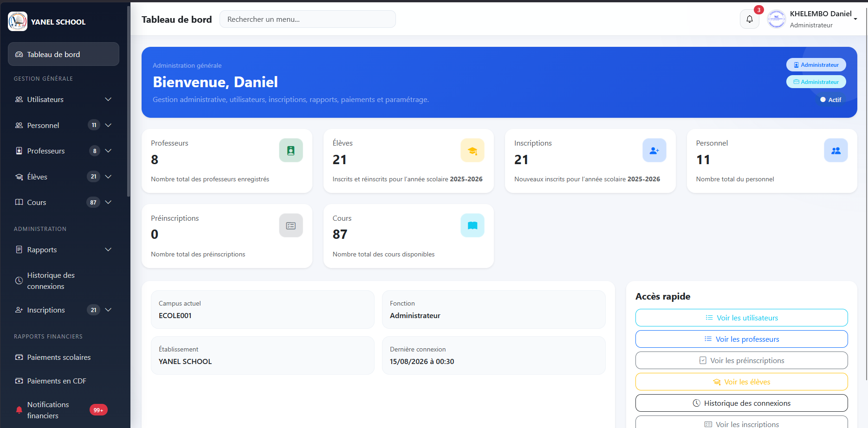Click Voir les inscriptions button
Viewport: 868px width, 428px height.
(x=741, y=422)
